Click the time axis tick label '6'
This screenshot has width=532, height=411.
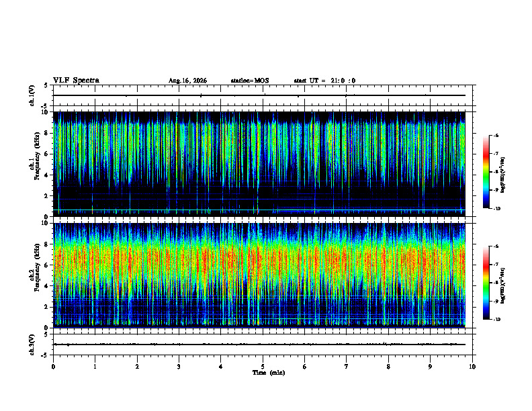305,367
